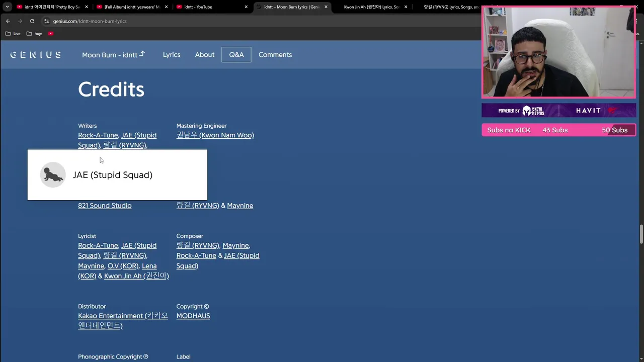Go back with the browser back arrow

click(8, 21)
